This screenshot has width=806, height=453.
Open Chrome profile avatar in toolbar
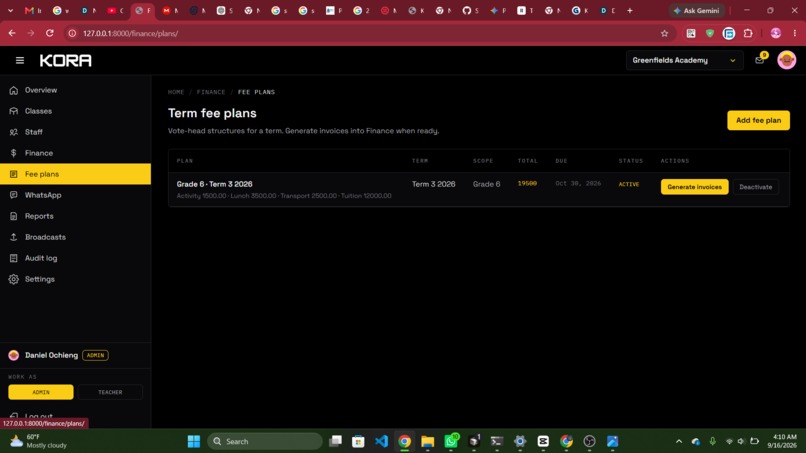(x=776, y=33)
